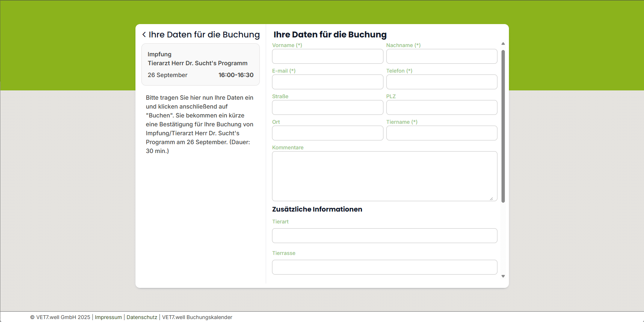644x322 pixels.
Task: Click the form's vertical scrollbar thumb
Action: click(503, 126)
